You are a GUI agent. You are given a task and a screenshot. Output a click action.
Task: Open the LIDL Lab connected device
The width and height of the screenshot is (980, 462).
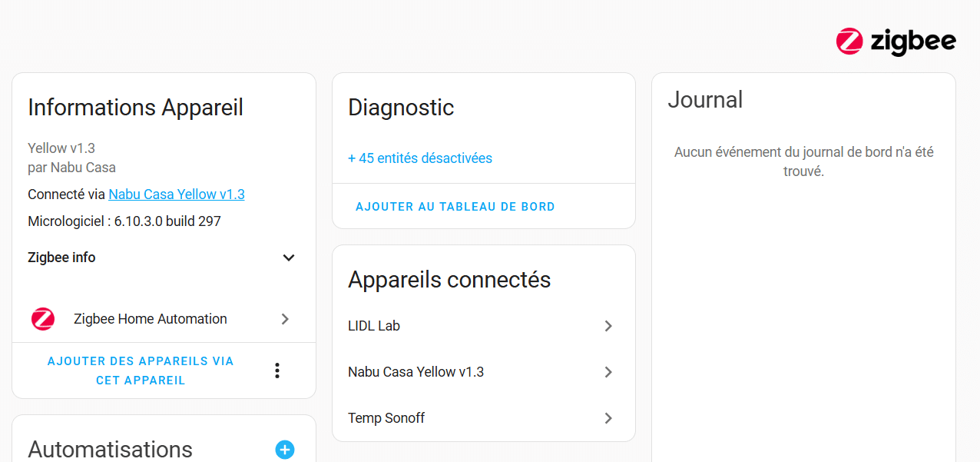coord(484,326)
